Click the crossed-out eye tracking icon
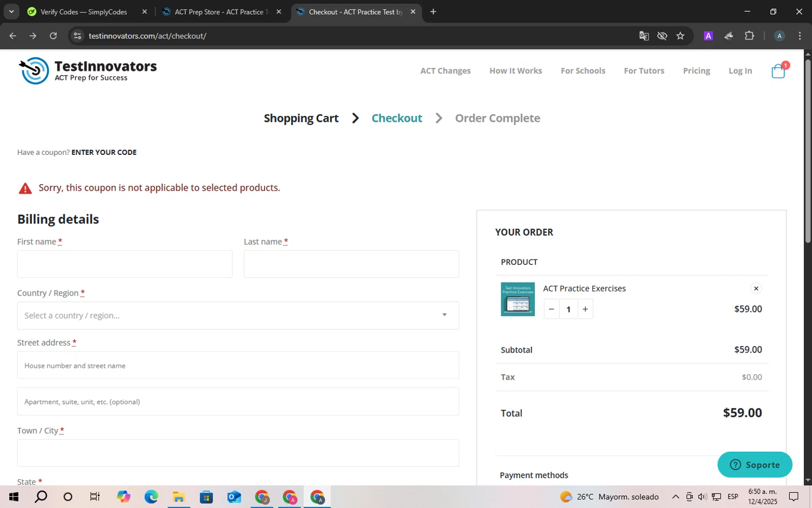 662,36
